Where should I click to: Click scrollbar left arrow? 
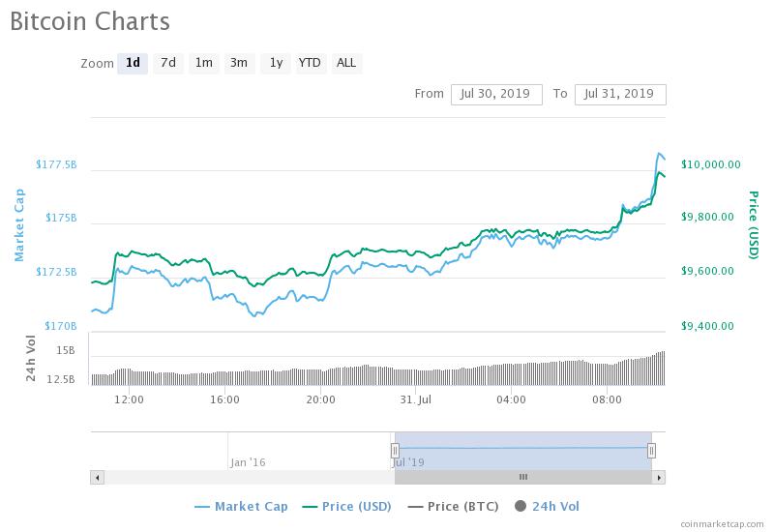pyautogui.click(x=97, y=477)
